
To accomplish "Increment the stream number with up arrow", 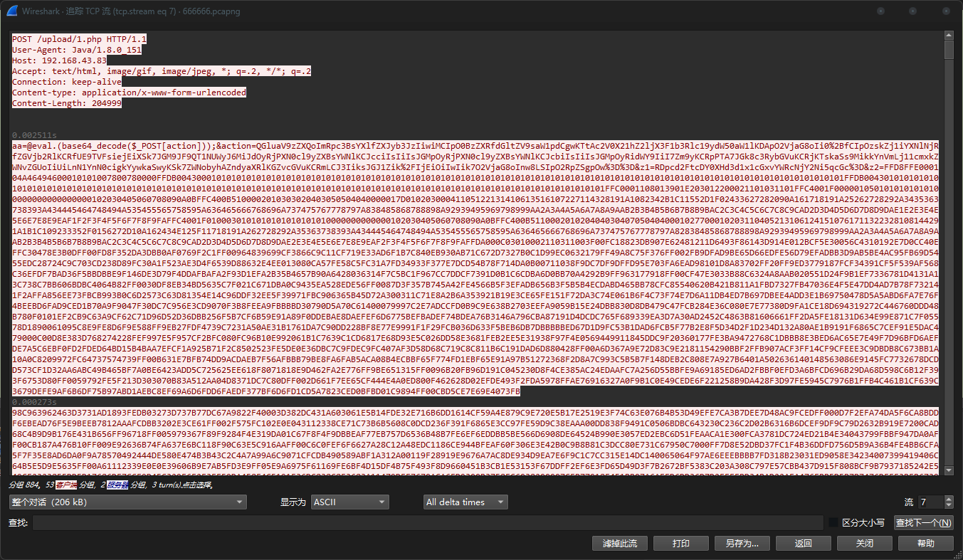I will pyautogui.click(x=948, y=499).
